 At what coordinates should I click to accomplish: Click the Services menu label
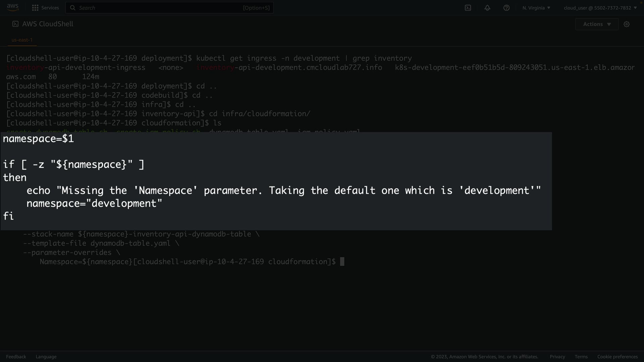[50, 8]
